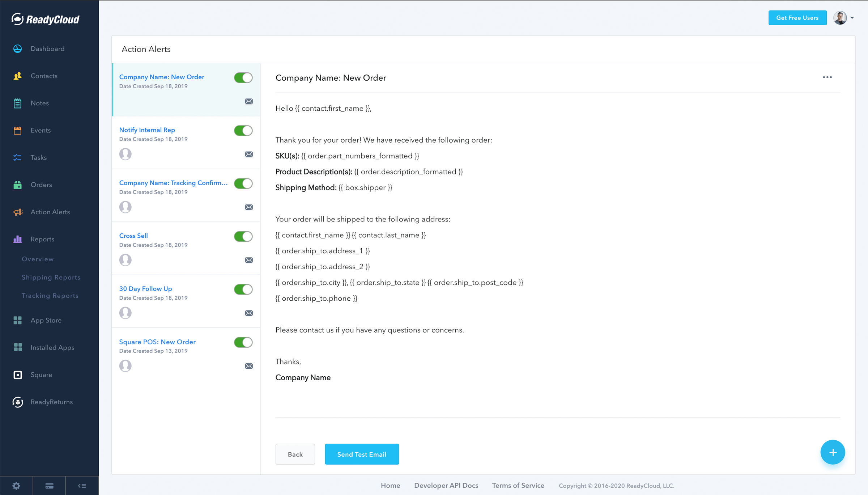868x495 pixels.
Task: Open the three-dot menu for the alert
Action: [827, 77]
